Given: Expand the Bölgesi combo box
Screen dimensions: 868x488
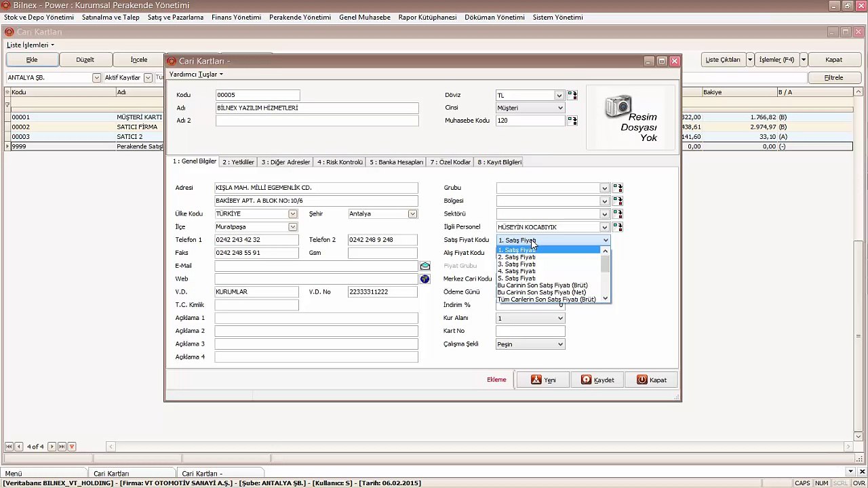Looking at the screenshot, I should coord(604,201).
